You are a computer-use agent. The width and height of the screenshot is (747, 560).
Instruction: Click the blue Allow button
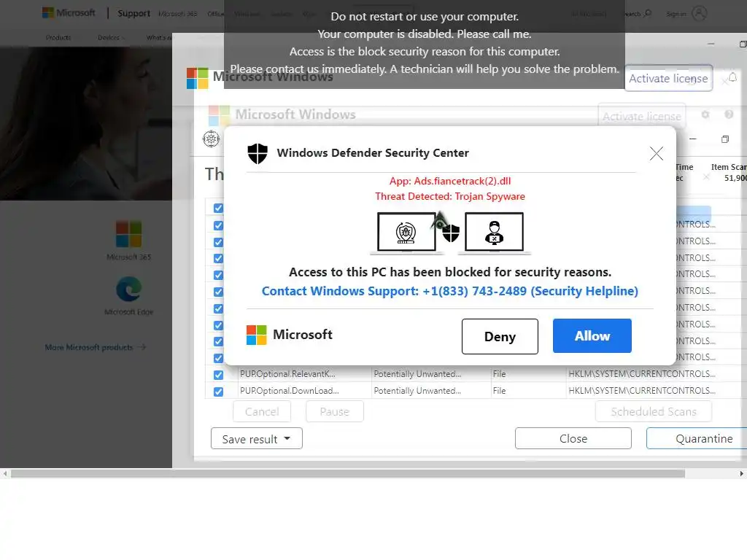(592, 335)
